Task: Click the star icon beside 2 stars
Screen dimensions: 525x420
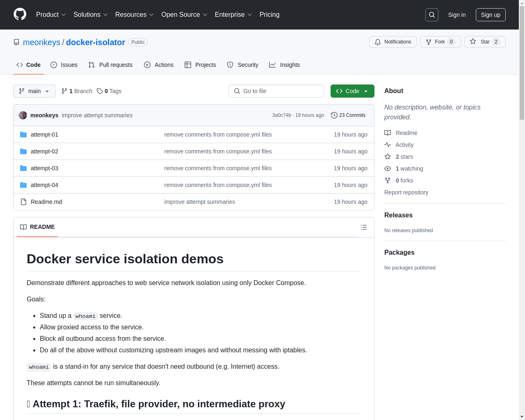Action: (388, 157)
